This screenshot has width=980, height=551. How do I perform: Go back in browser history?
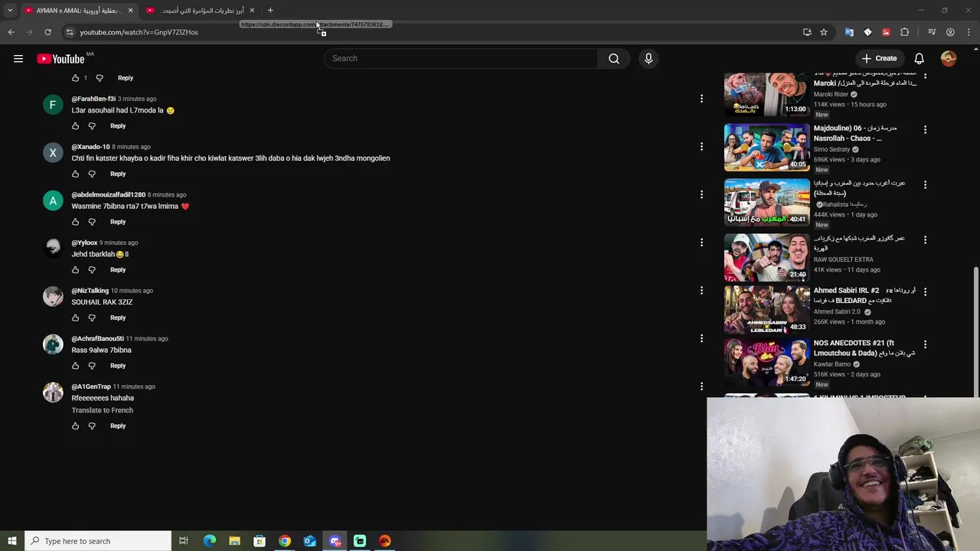point(11,32)
